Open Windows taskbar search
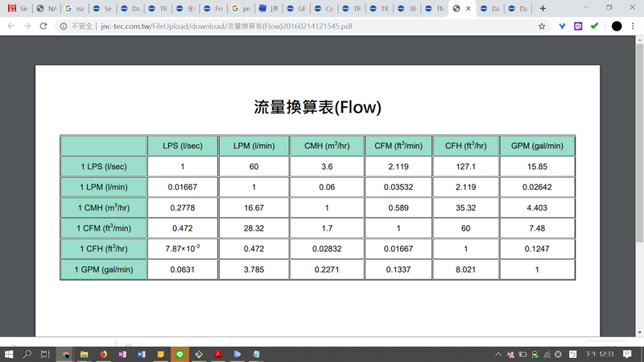Image resolution: width=644 pixels, height=362 pixels. [27, 354]
